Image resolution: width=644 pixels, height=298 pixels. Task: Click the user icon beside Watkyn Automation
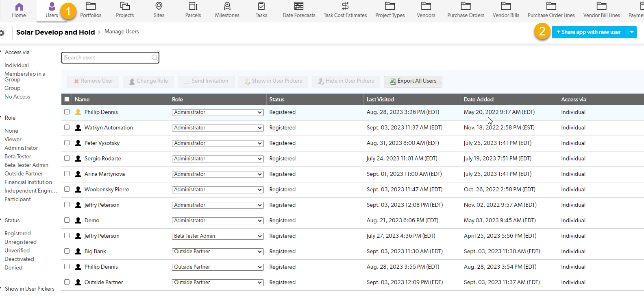[x=78, y=127]
